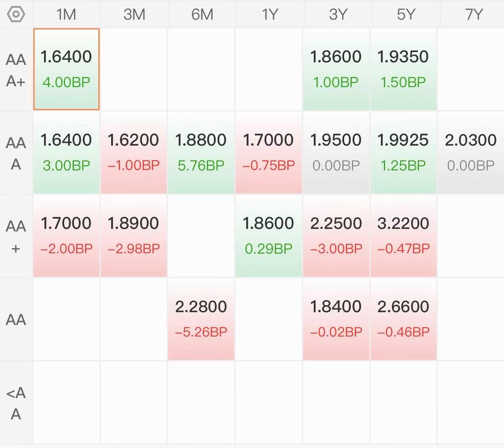Image resolution: width=504 pixels, height=448 pixels.
Task: Open AAA+ 3Y cell showing 1.8600
Action: point(336,69)
